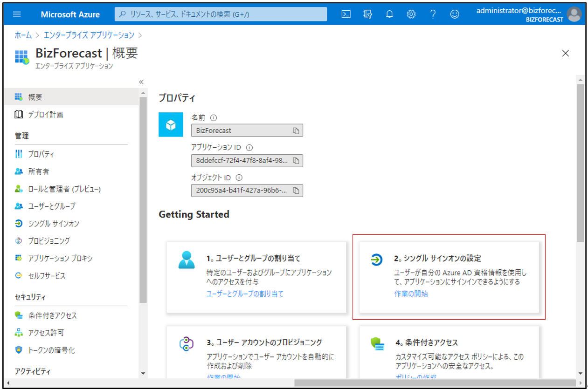588x390 pixels.
Task: Copy the object ID value
Action: coord(296,191)
